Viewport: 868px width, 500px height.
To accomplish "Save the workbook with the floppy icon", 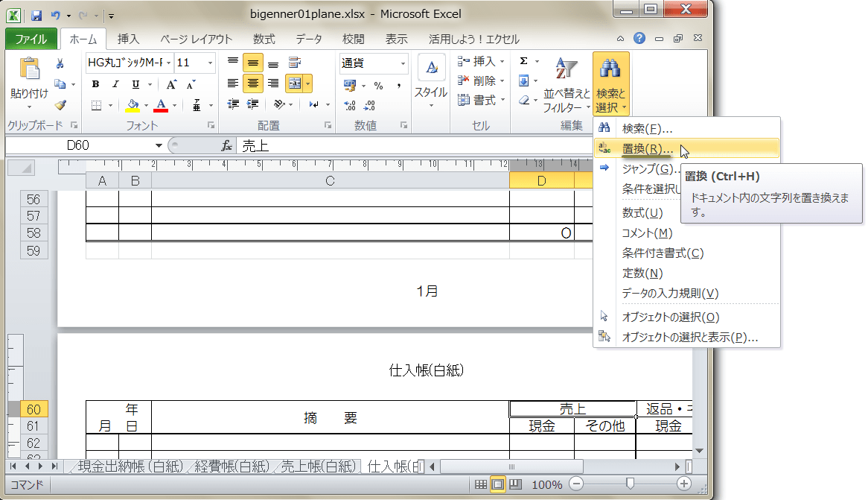I will coord(36,16).
